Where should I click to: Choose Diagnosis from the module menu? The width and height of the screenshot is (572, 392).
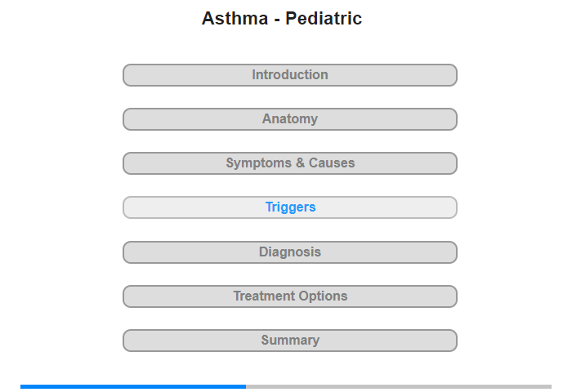[290, 252]
